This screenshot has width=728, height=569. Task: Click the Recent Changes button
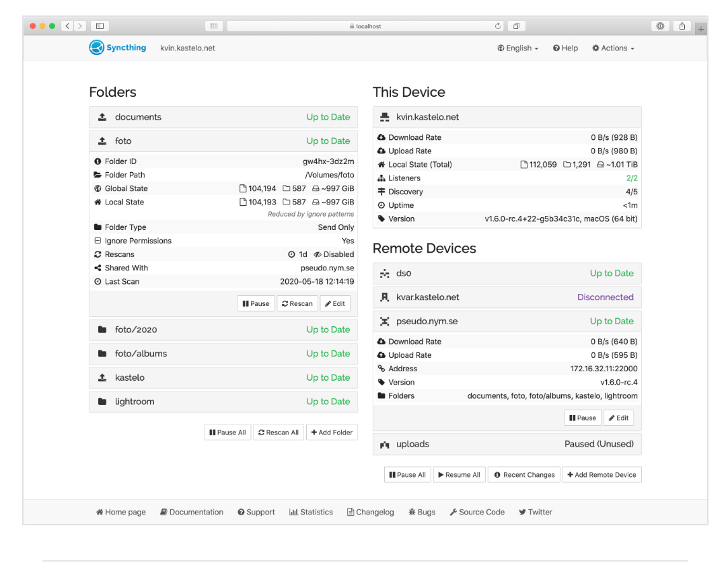524,475
